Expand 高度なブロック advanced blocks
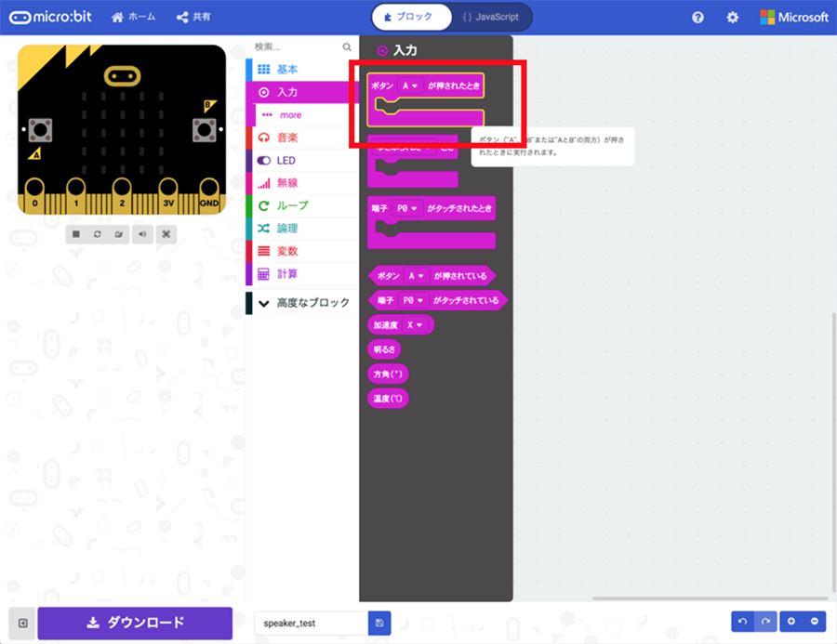837x644 pixels. [x=302, y=303]
